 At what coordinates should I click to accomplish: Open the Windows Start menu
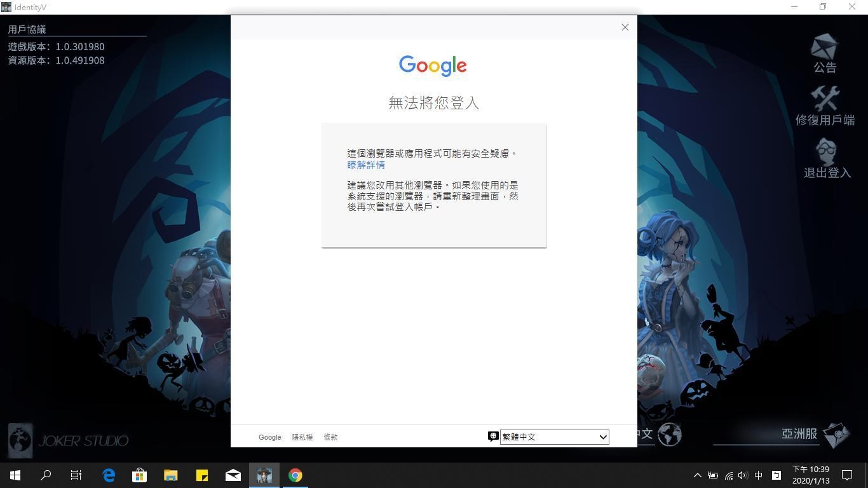[15, 475]
